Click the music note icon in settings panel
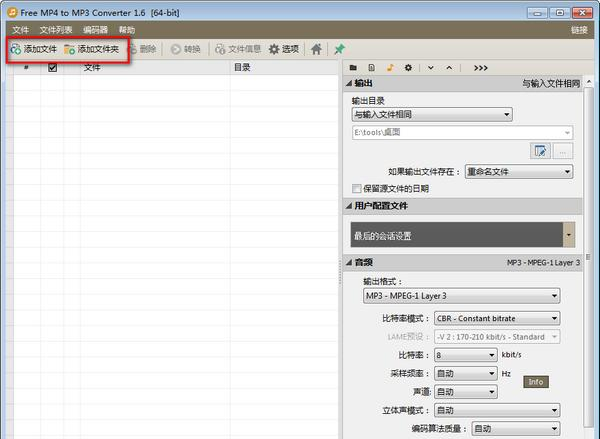 click(x=390, y=68)
